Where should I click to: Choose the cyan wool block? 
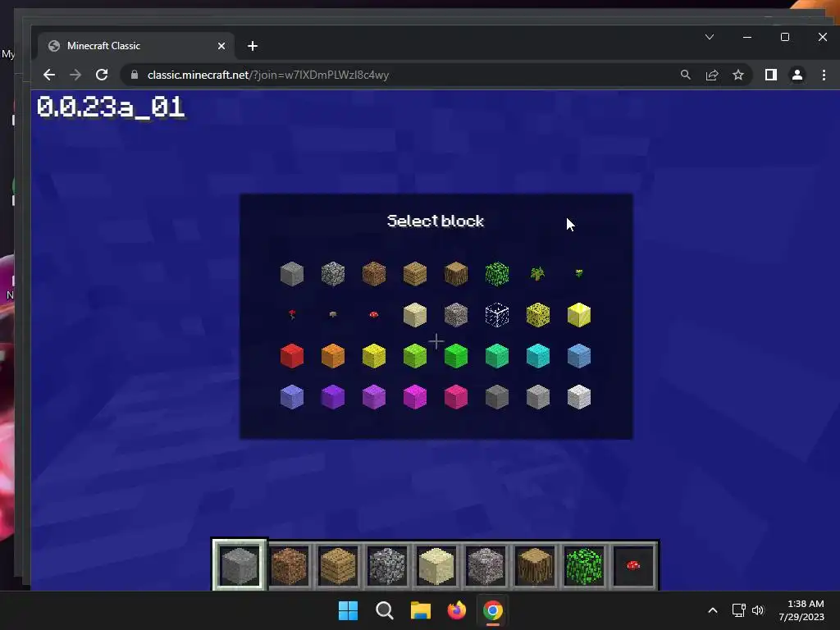[538, 356]
